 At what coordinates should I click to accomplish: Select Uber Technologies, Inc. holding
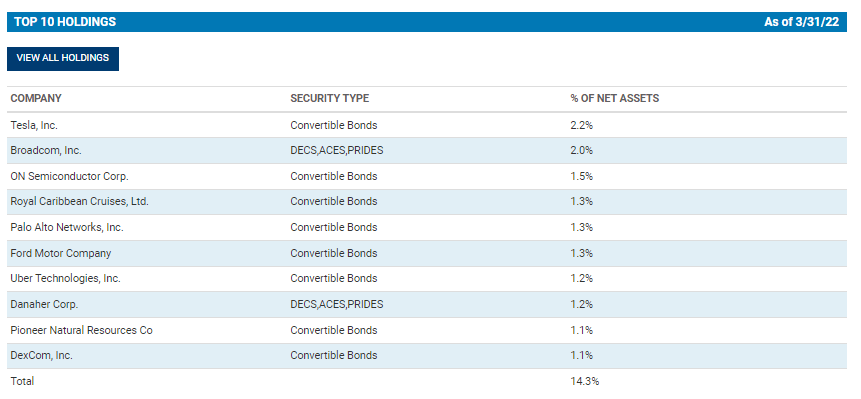[x=65, y=278]
